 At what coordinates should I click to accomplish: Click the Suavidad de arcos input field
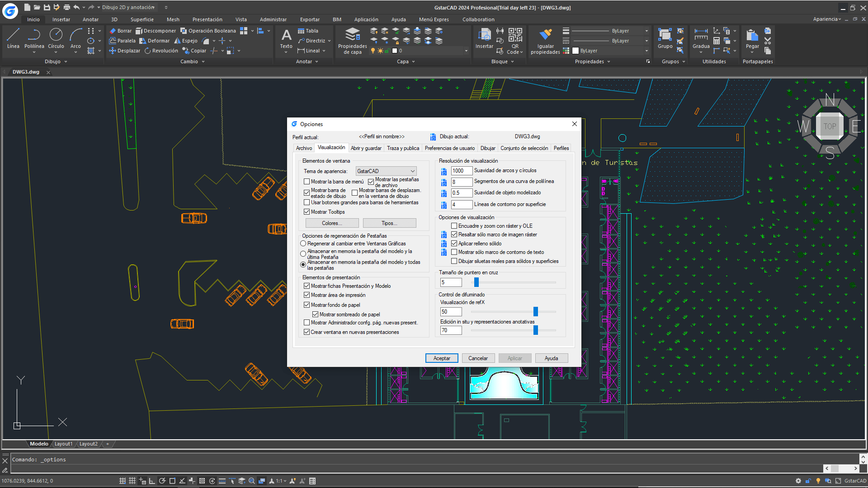tap(462, 171)
